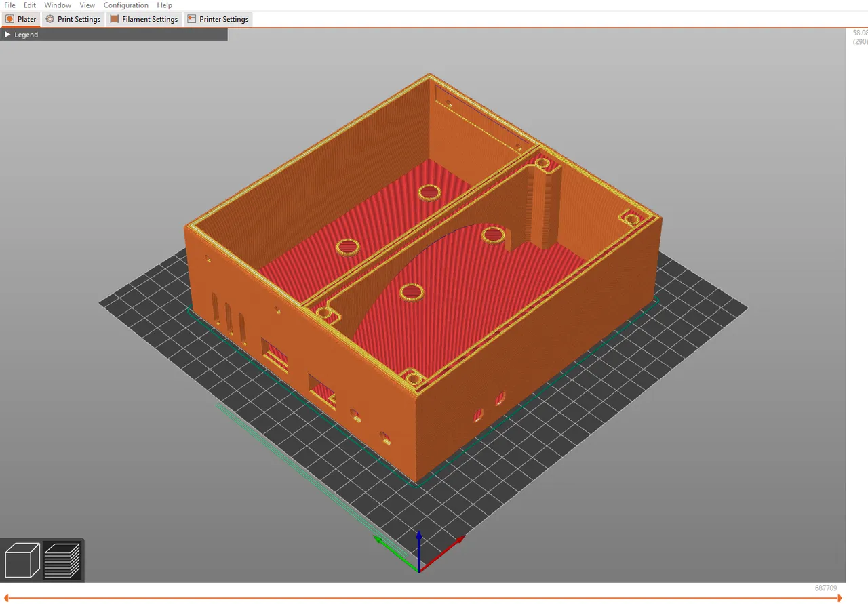Open the Window menu
This screenshot has height=604, width=868.
pos(58,5)
